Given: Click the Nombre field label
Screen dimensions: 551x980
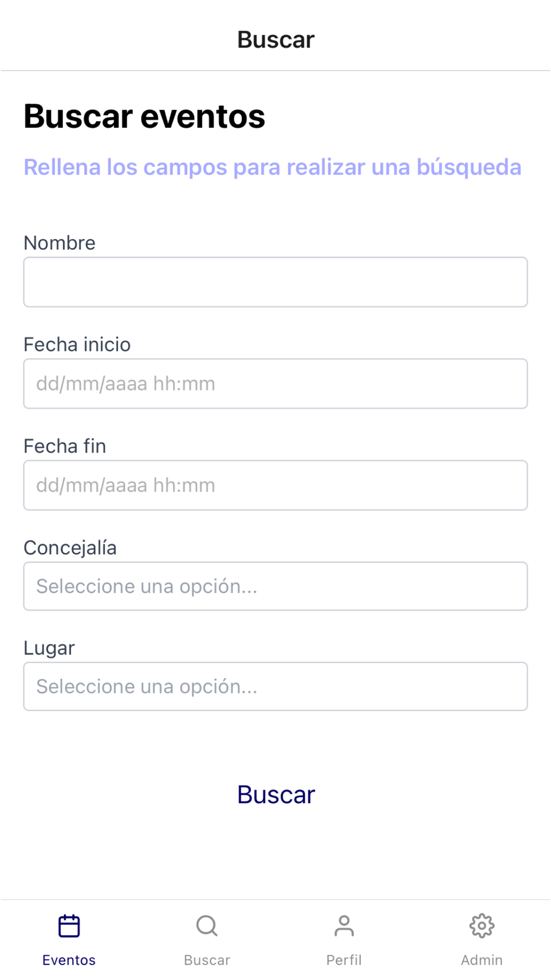Looking at the screenshot, I should (60, 243).
